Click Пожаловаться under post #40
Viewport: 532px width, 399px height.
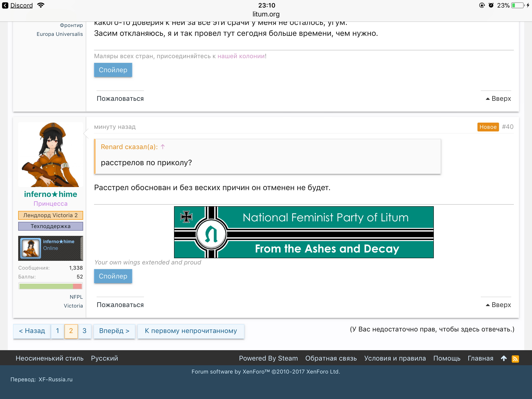(x=120, y=305)
